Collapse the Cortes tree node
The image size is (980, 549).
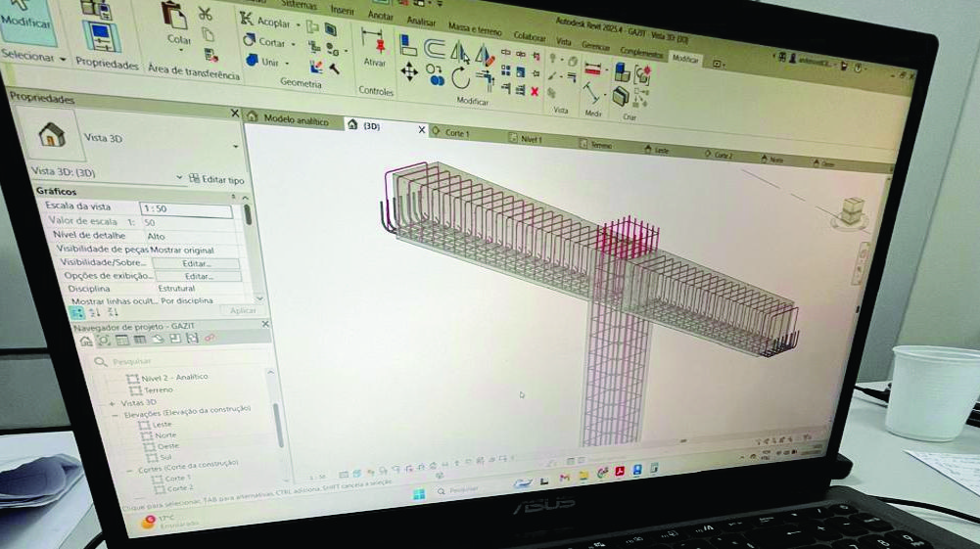click(x=130, y=470)
